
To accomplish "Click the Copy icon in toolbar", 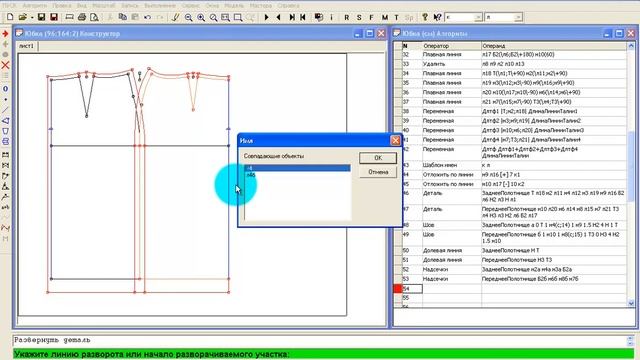I will pyautogui.click(x=122, y=17).
